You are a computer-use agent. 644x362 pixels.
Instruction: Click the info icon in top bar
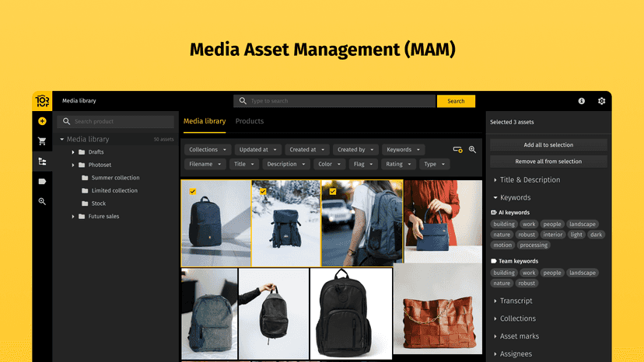pos(582,101)
